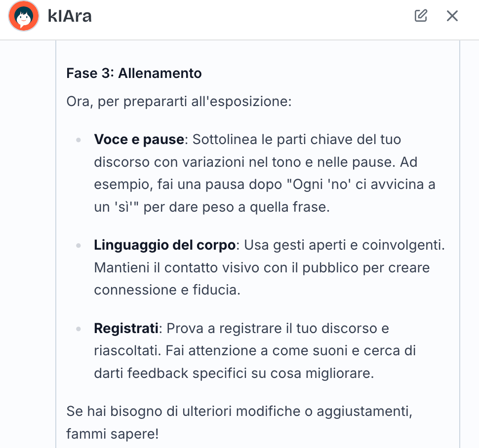Click the bullet beside "Registrati"

(x=79, y=329)
